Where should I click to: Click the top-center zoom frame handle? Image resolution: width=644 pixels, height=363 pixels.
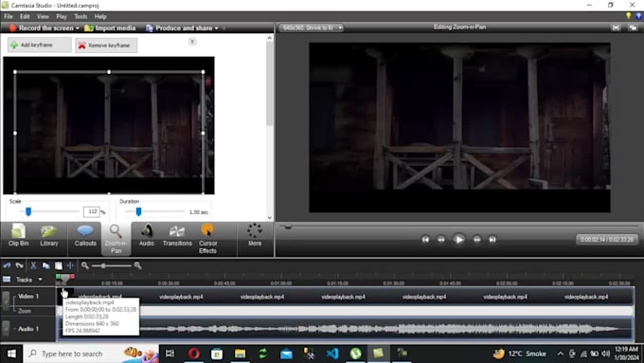click(x=109, y=72)
